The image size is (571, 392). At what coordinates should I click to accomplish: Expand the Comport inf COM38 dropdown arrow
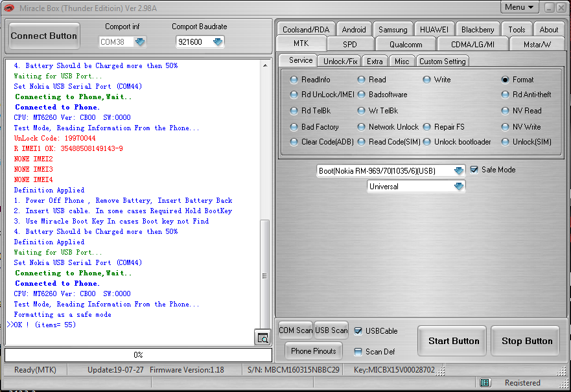click(140, 42)
